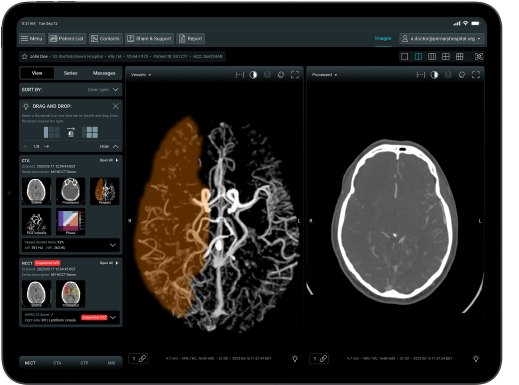Select the NCCT source thumbnail
The image size is (519, 385).
pos(36,294)
